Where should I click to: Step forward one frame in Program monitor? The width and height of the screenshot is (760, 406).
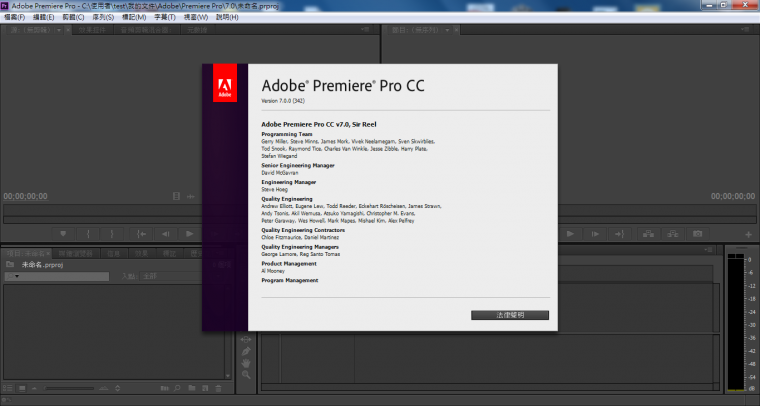[595, 234]
